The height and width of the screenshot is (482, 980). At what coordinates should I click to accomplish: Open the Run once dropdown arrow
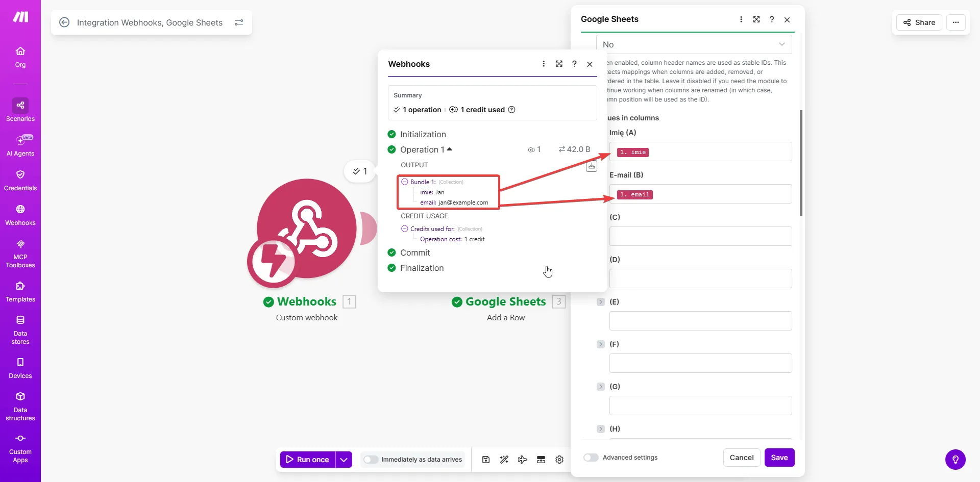pos(344,460)
